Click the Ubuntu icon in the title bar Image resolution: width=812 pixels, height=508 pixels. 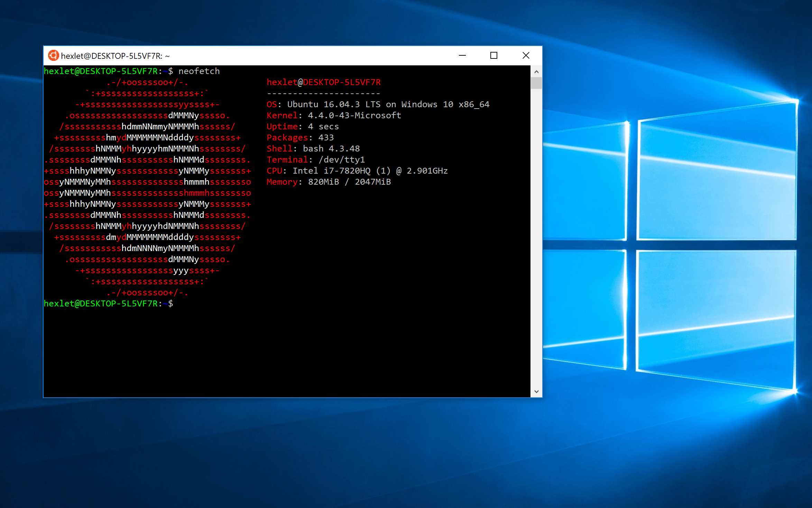pos(53,55)
